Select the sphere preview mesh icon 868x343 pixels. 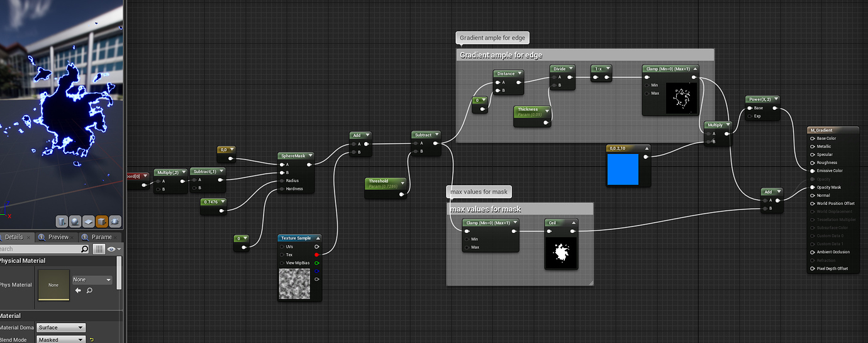point(75,221)
